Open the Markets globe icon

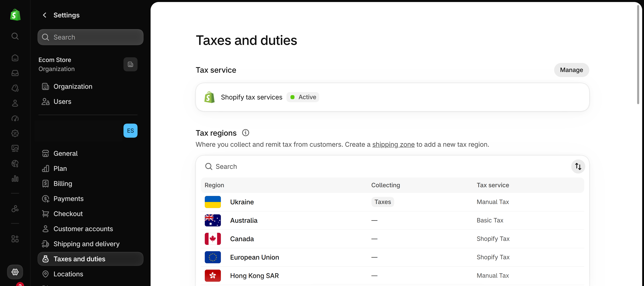tap(15, 163)
